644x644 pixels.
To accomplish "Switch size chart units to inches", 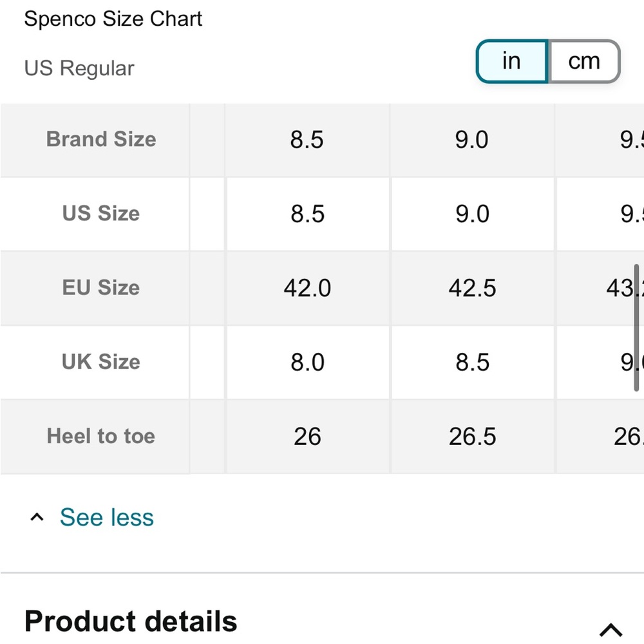I will click(512, 62).
